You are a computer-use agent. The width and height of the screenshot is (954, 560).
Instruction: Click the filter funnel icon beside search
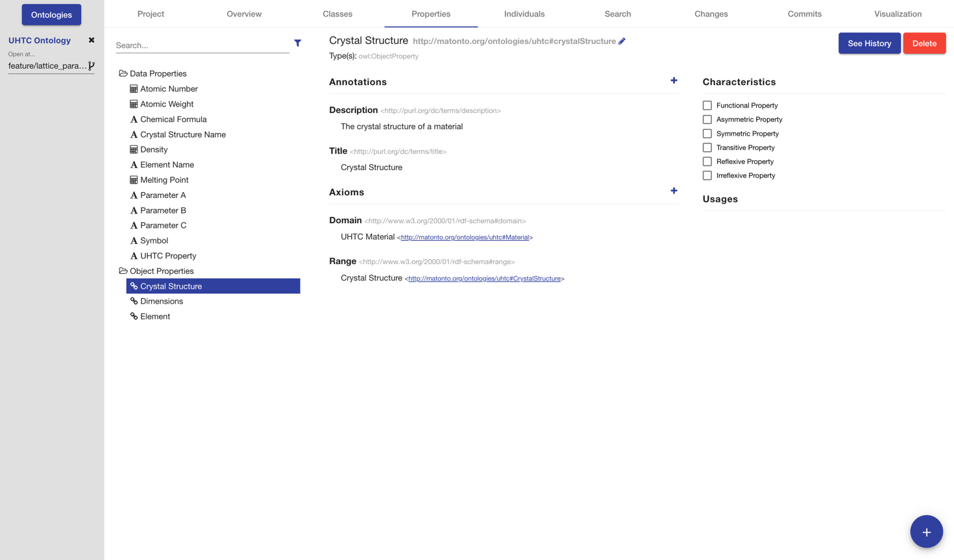pos(297,43)
